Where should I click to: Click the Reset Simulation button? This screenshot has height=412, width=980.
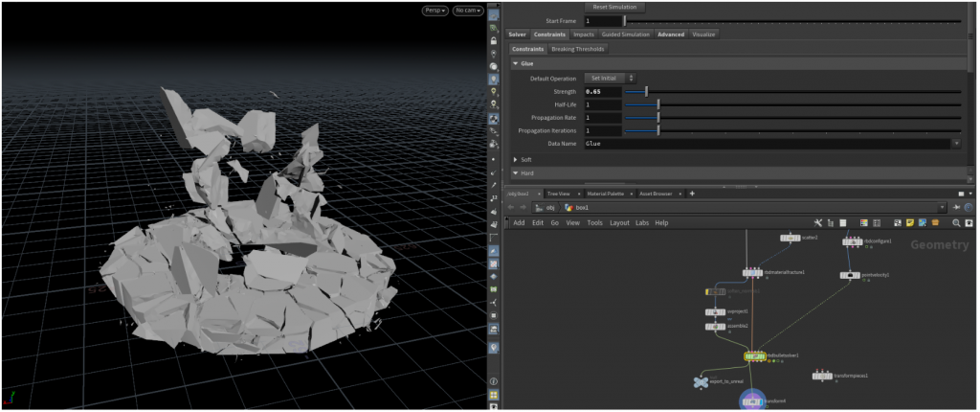pos(614,7)
